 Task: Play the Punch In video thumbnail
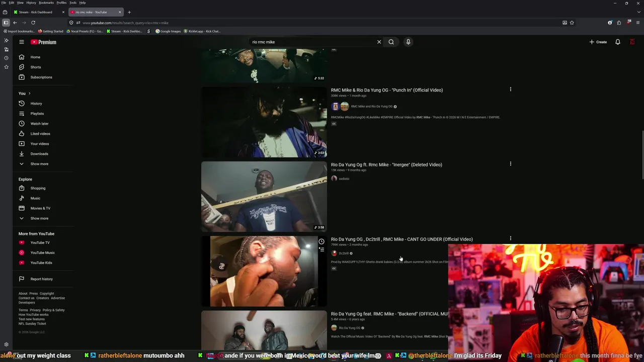(x=264, y=122)
